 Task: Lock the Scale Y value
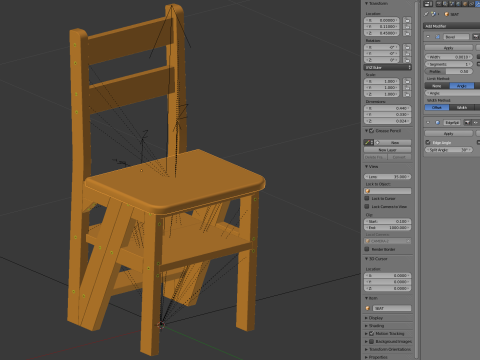[407, 88]
